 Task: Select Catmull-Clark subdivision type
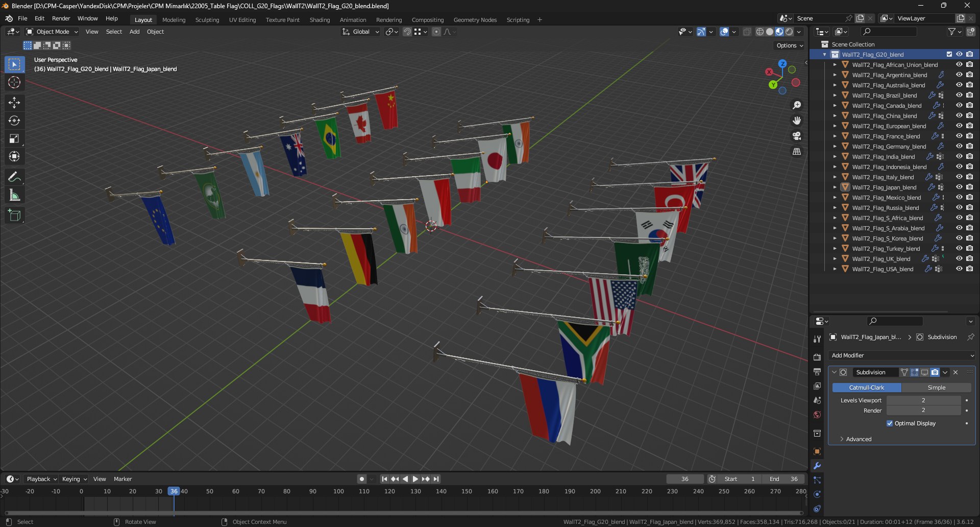[x=867, y=388]
